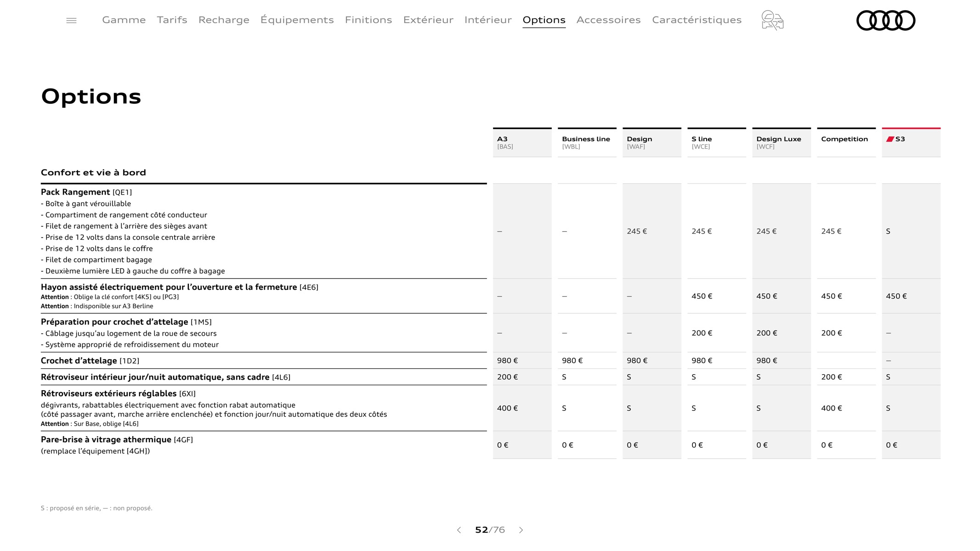This screenshot has height=551, width=980.
Task: Click the A3 [BAS] column header
Action: click(522, 142)
